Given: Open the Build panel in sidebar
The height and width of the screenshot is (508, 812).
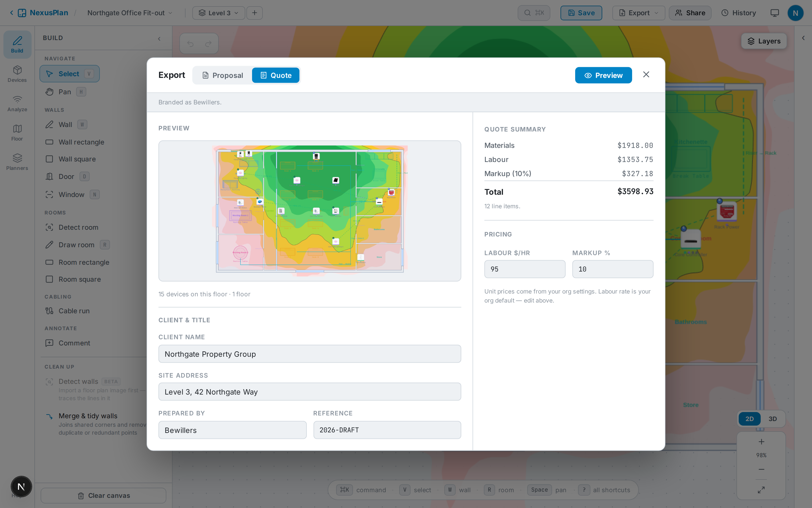Looking at the screenshot, I should (x=17, y=44).
